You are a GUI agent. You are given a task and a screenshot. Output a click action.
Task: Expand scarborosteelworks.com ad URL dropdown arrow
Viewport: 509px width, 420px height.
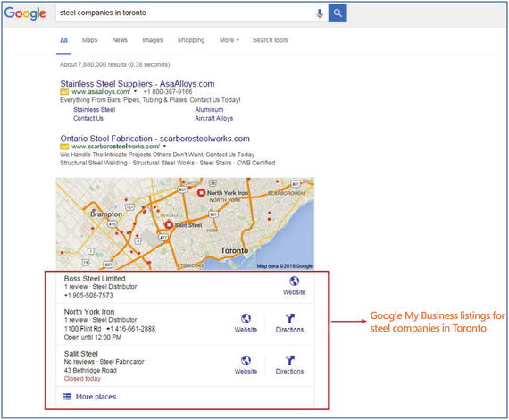pos(164,147)
